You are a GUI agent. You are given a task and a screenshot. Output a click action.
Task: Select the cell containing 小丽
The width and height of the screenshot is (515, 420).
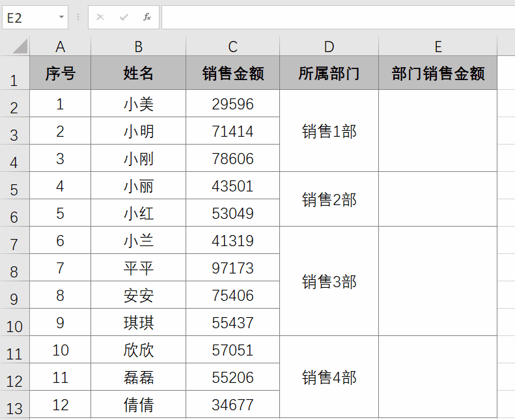tap(138, 186)
